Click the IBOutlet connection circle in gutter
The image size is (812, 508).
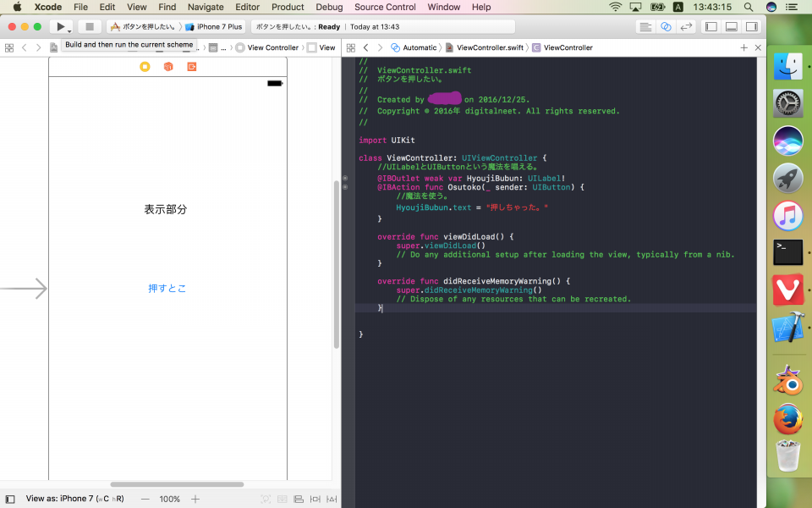point(345,179)
